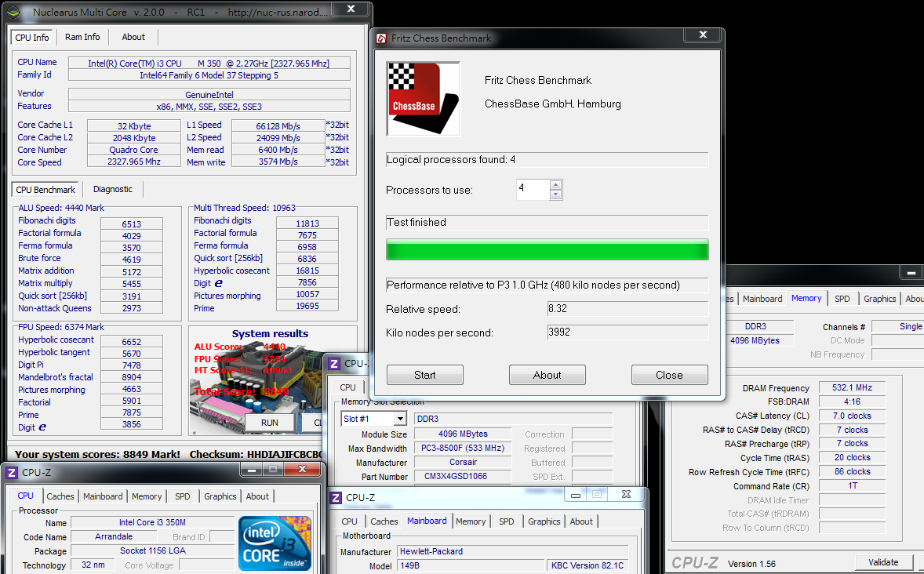
Task: Switch to SPD tab in CPU-Z Memory window
Action: (842, 299)
